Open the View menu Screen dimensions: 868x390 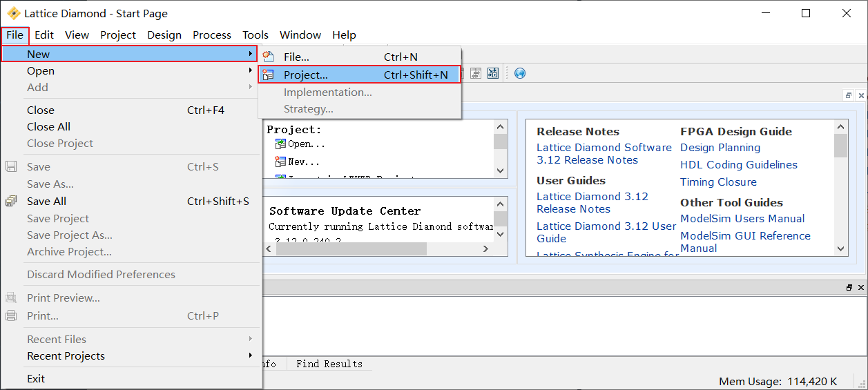[x=77, y=35]
